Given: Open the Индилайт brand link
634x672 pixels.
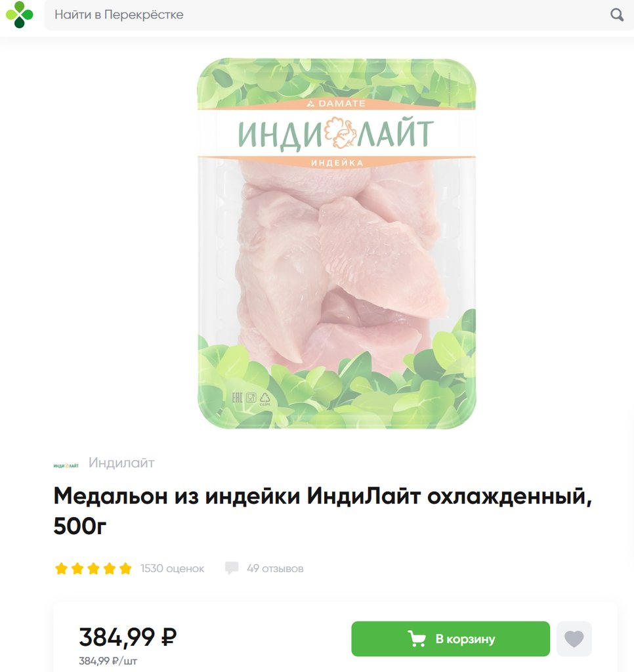Looking at the screenshot, I should (121, 463).
